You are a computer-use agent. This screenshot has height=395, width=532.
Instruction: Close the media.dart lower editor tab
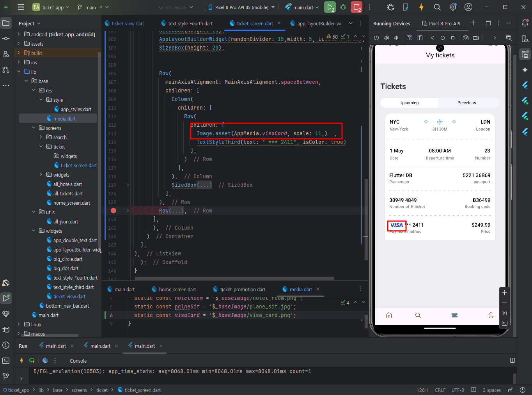pyautogui.click(x=318, y=289)
